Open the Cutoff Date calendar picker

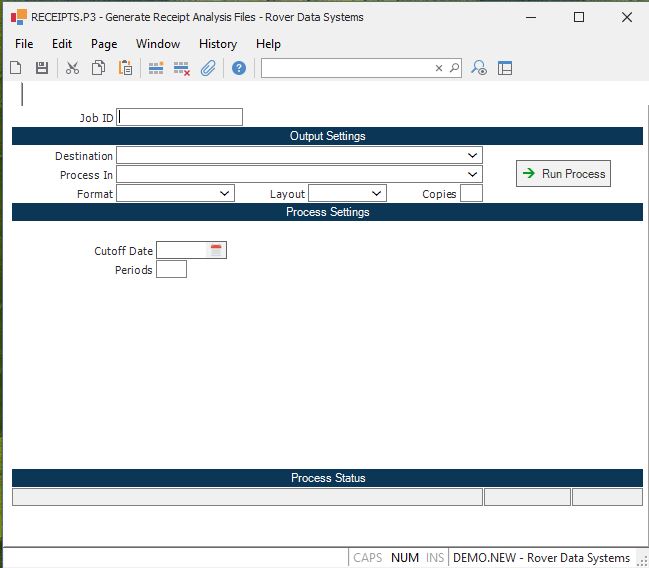216,251
